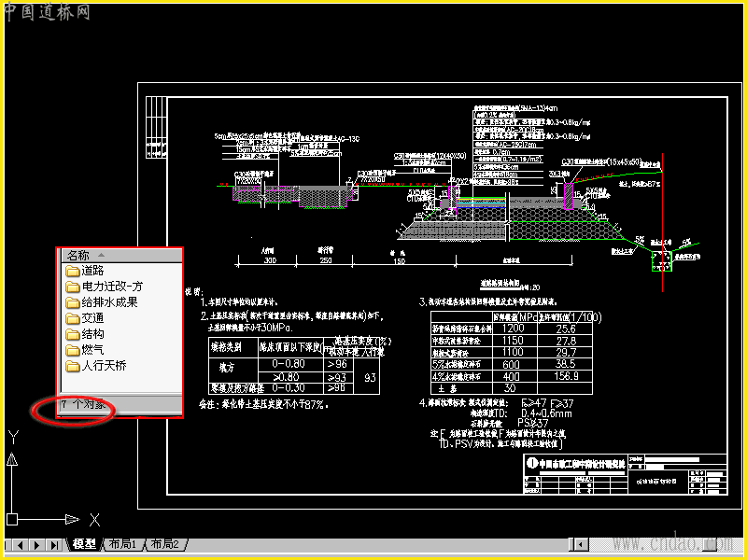Image resolution: width=747 pixels, height=560 pixels.
Task: Click the next layout tab arrow
Action: click(37, 545)
